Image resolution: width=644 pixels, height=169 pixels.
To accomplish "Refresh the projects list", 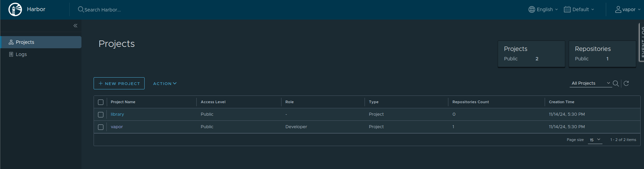I will 626,83.
